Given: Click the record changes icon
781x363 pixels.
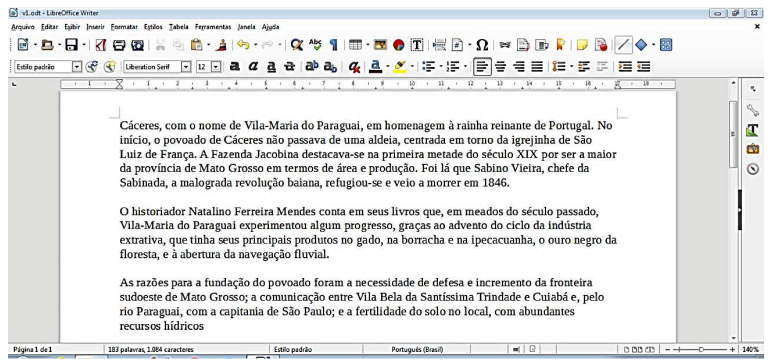Looking at the screenshot, I should coord(602,45).
